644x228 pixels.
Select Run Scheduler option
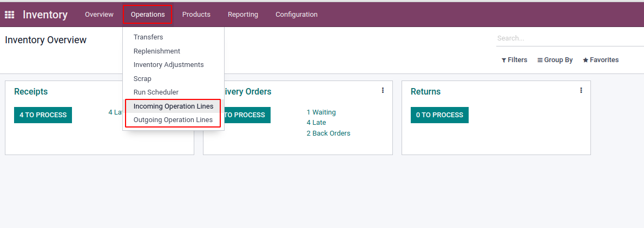click(x=156, y=92)
